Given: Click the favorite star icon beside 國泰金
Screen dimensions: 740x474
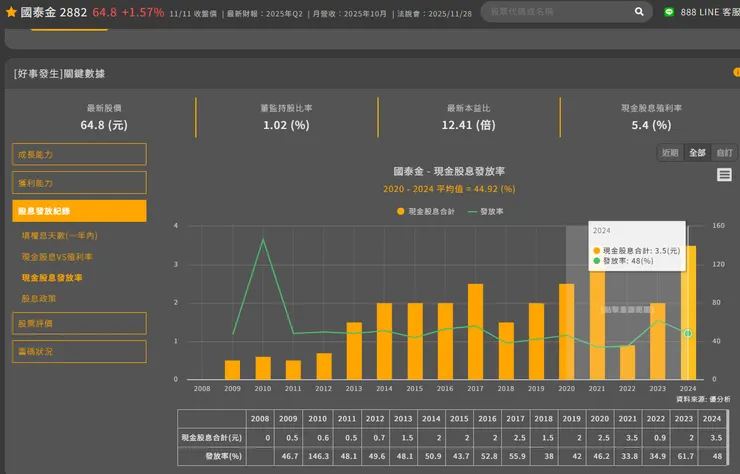Looking at the screenshot, I should pyautogui.click(x=11, y=12).
